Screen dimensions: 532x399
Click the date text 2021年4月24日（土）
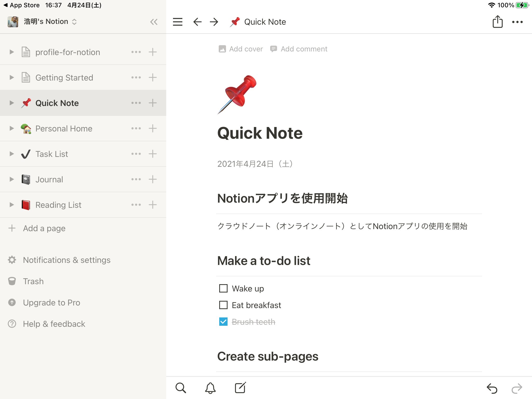coord(255,164)
